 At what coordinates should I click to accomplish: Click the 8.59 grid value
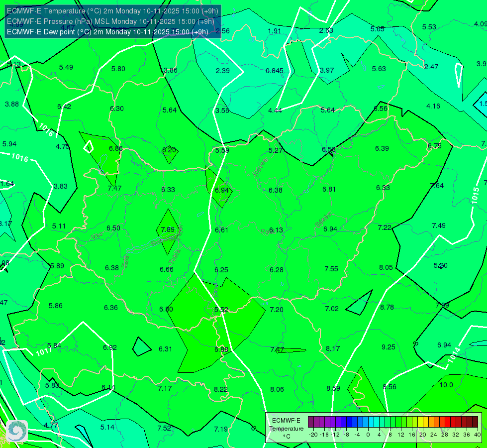pyautogui.click(x=333, y=388)
